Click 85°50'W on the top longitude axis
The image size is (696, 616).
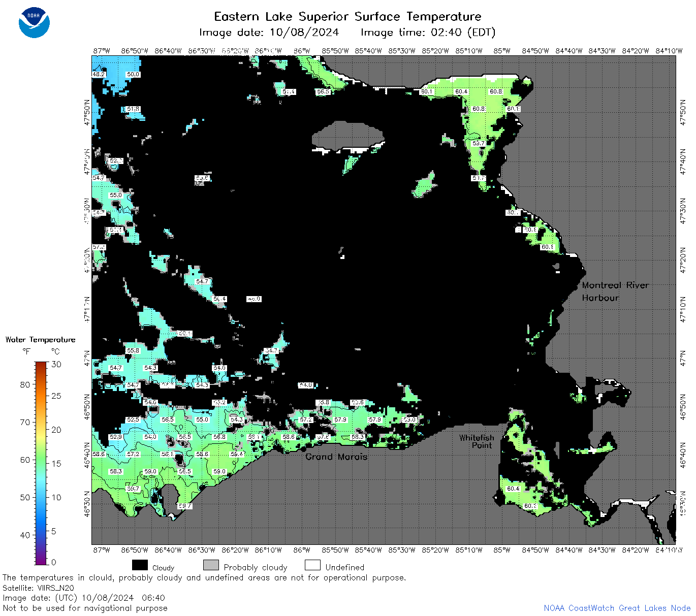point(336,51)
